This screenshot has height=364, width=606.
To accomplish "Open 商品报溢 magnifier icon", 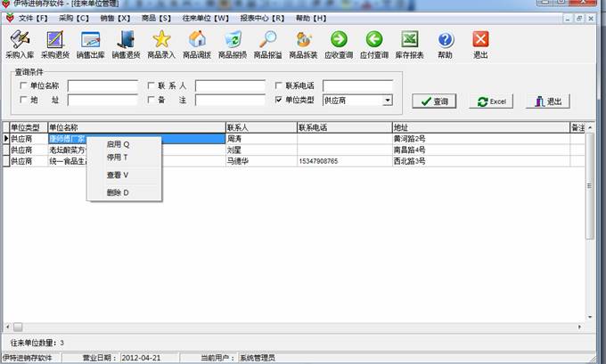I will tap(267, 44).
